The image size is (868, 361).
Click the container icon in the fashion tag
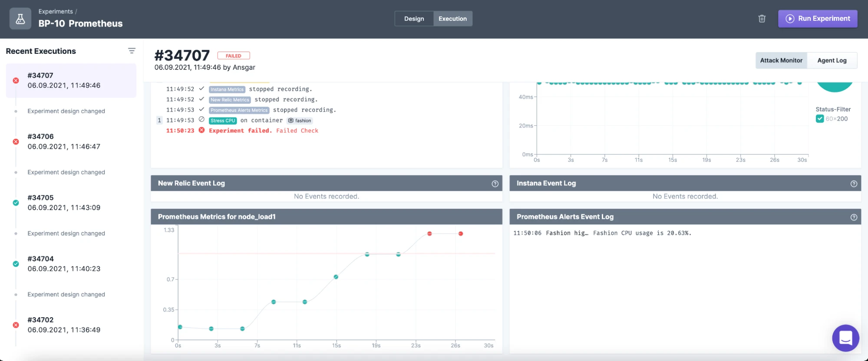[290, 121]
